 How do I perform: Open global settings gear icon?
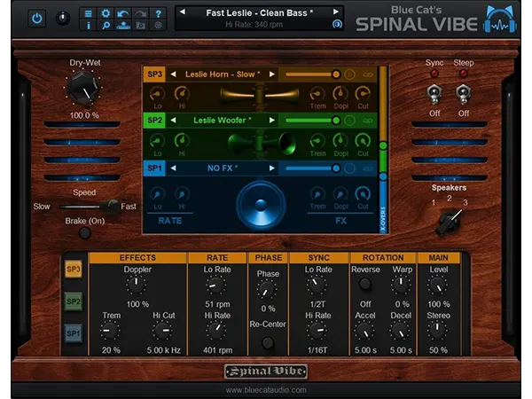coord(106,13)
